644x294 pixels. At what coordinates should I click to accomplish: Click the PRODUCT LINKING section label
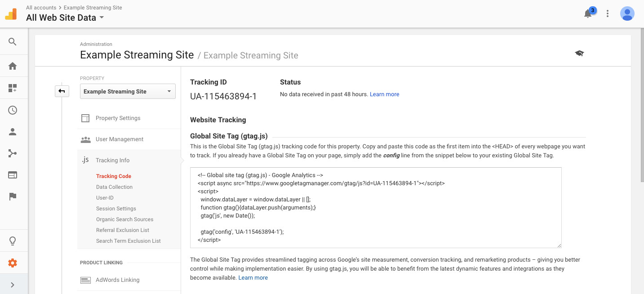coord(101,263)
